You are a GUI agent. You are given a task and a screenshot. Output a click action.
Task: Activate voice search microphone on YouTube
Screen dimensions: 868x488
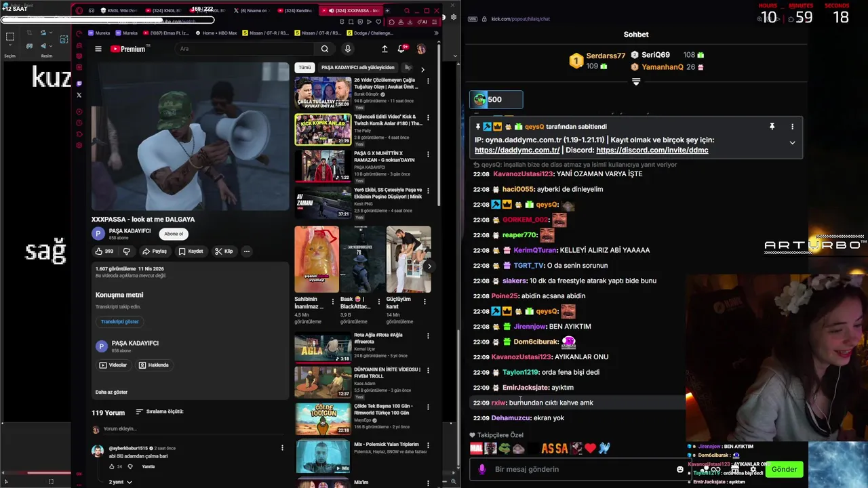click(x=347, y=49)
